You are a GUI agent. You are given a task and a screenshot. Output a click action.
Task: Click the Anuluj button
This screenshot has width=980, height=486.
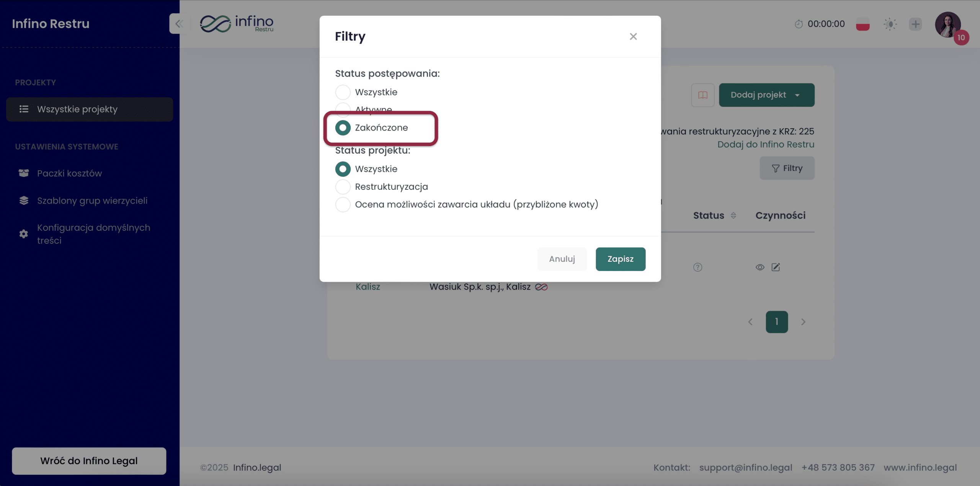click(x=562, y=259)
